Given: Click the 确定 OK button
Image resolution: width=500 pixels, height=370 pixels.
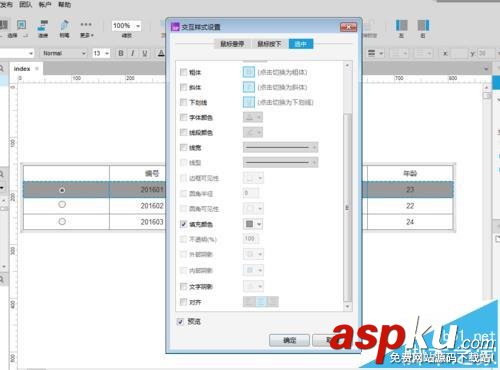Looking at the screenshot, I should tap(289, 340).
